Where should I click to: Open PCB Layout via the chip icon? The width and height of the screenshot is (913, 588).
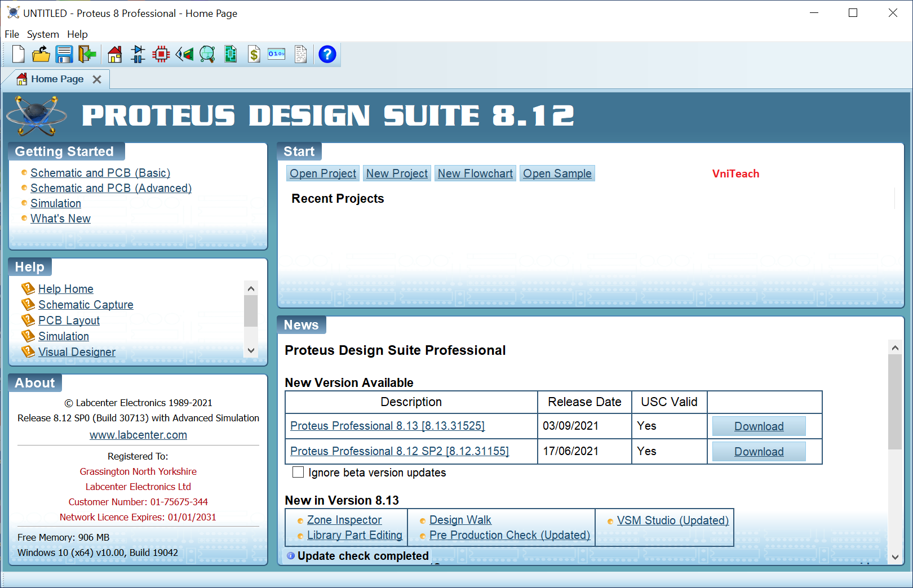pos(161,54)
